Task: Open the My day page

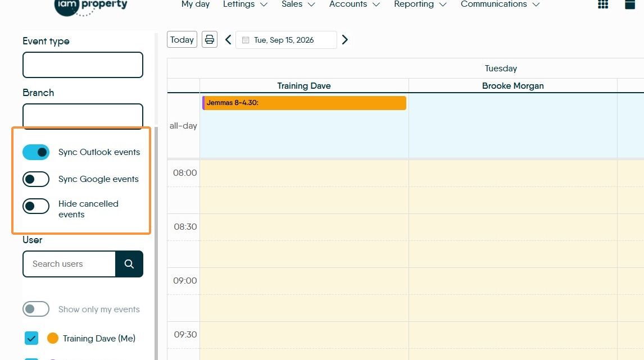Action: tap(196, 4)
